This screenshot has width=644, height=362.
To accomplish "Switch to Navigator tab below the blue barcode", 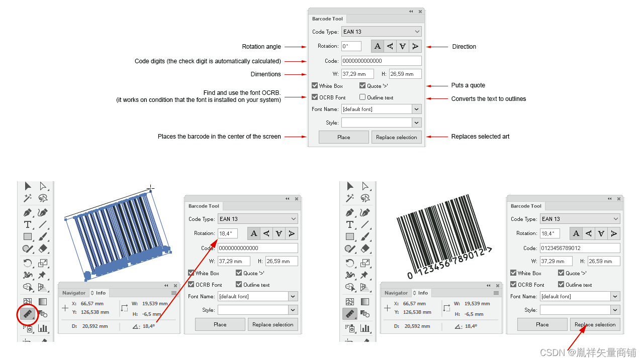I will pyautogui.click(x=74, y=293).
